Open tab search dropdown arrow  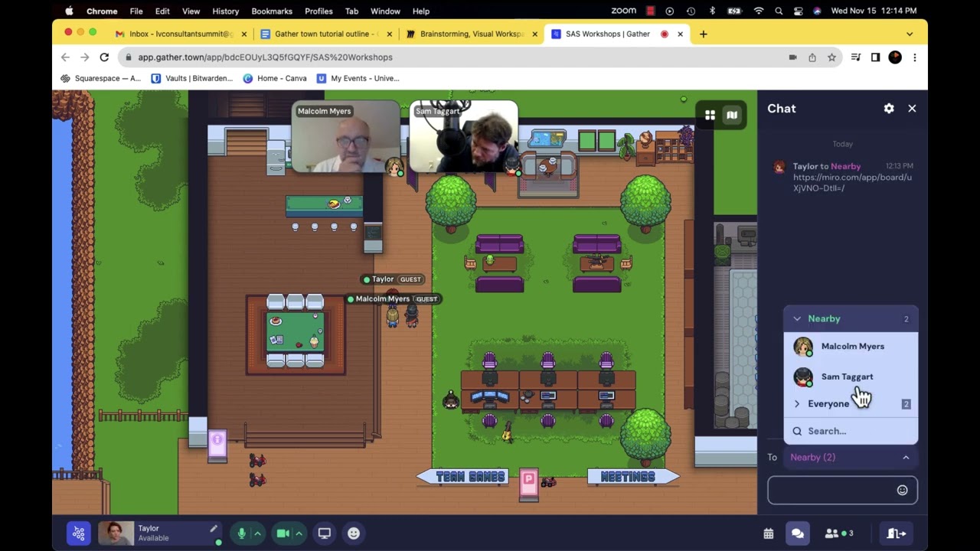(910, 34)
